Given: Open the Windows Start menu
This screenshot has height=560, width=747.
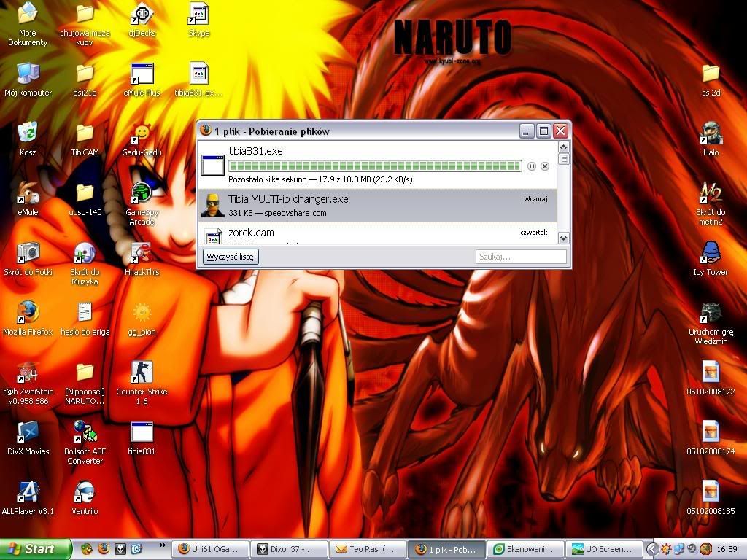Looking at the screenshot, I should pyautogui.click(x=35, y=550).
